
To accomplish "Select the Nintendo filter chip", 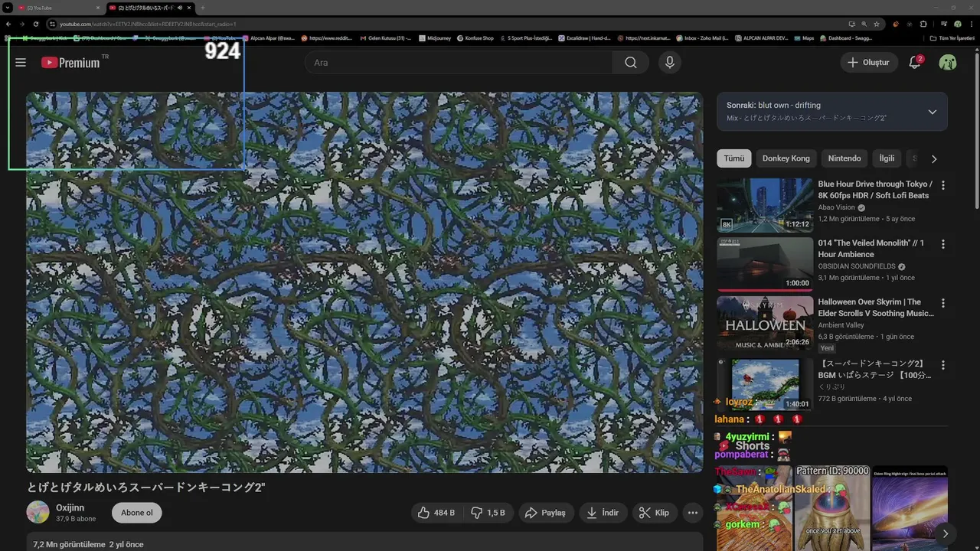I will pyautogui.click(x=844, y=158).
